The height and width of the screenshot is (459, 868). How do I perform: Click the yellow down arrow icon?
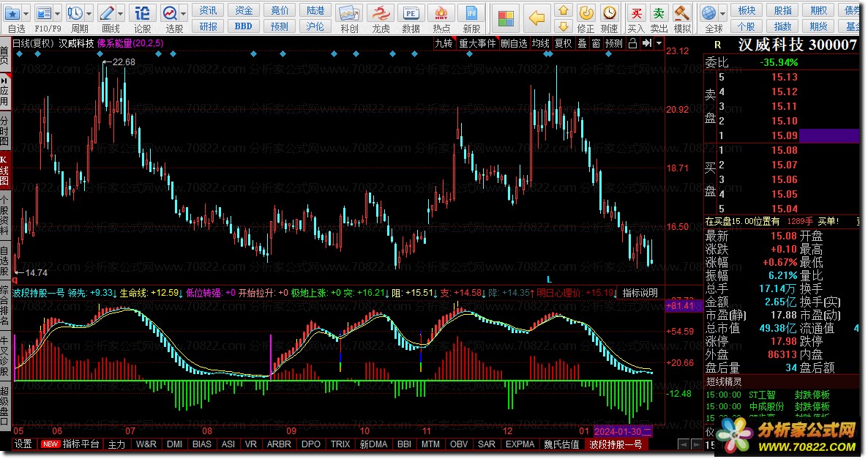point(563,26)
